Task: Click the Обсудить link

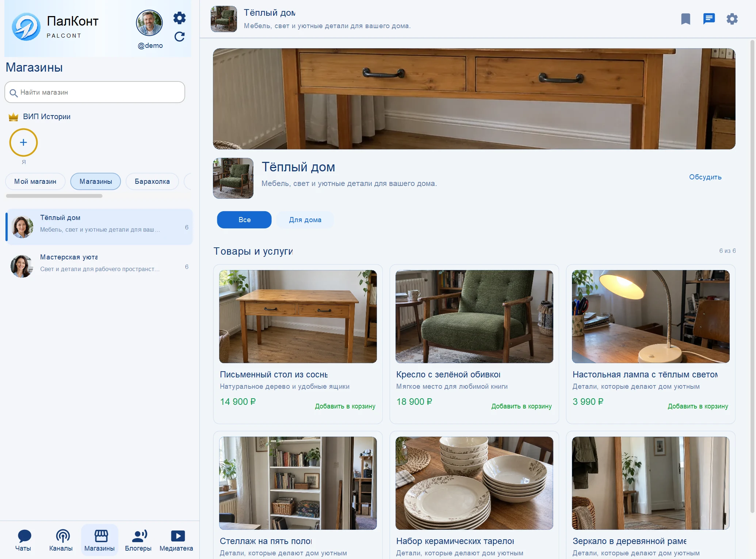Action: tap(705, 177)
